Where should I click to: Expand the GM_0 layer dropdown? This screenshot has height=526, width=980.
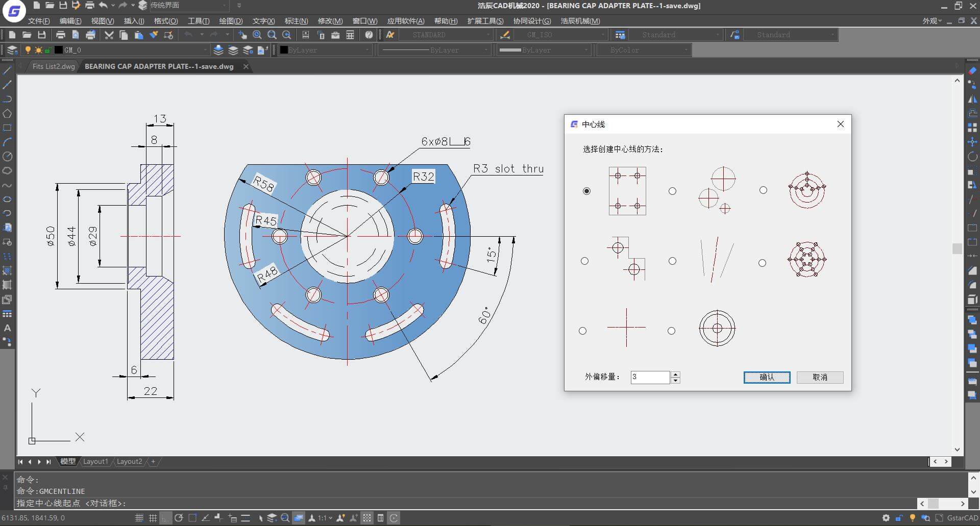[205, 50]
